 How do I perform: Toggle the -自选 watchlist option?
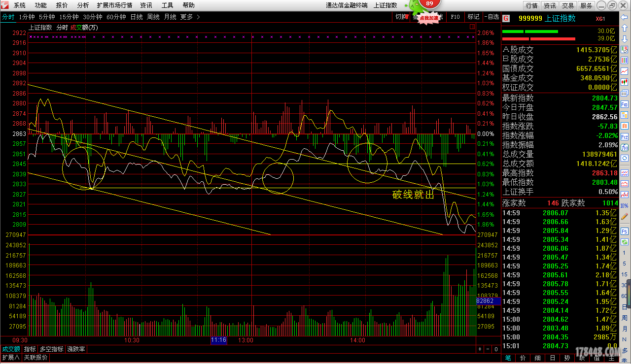(491, 16)
